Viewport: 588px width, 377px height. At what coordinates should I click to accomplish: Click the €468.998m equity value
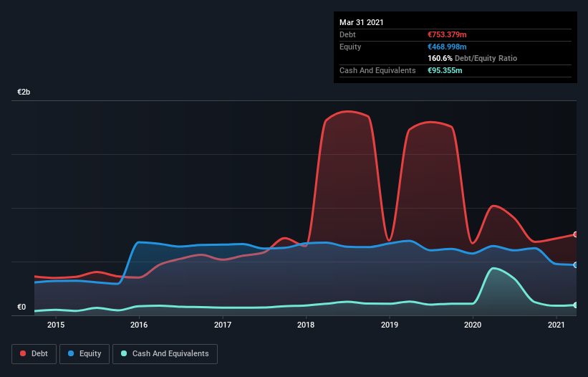click(x=447, y=47)
